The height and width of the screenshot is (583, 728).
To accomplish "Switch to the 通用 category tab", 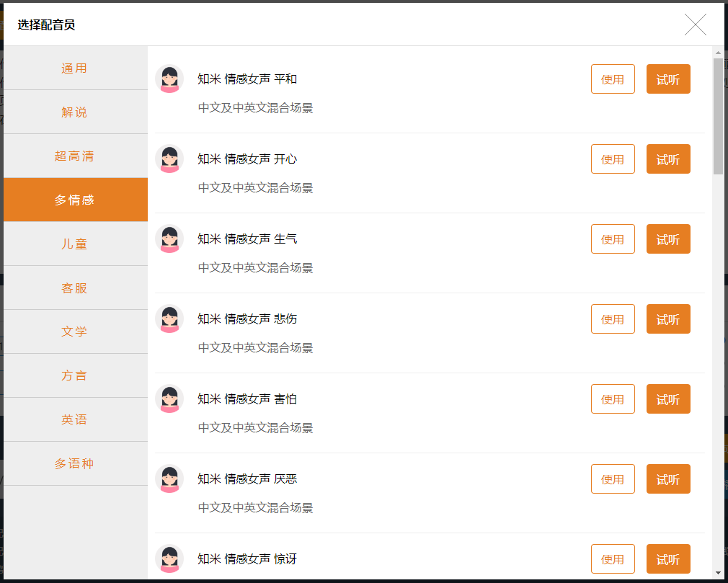I will coord(76,68).
